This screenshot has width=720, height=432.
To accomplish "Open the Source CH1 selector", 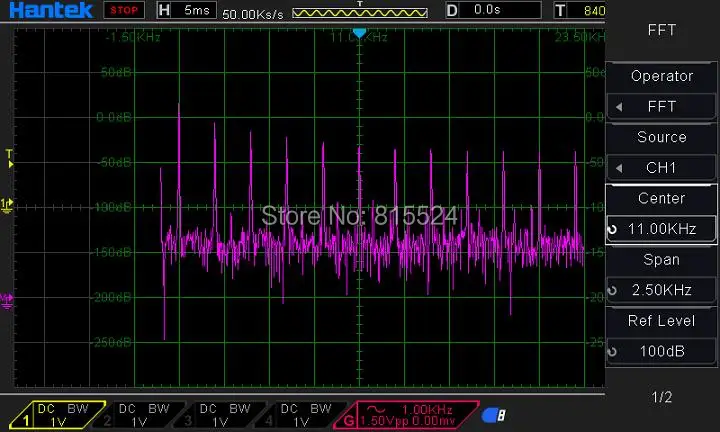I will pos(661,168).
